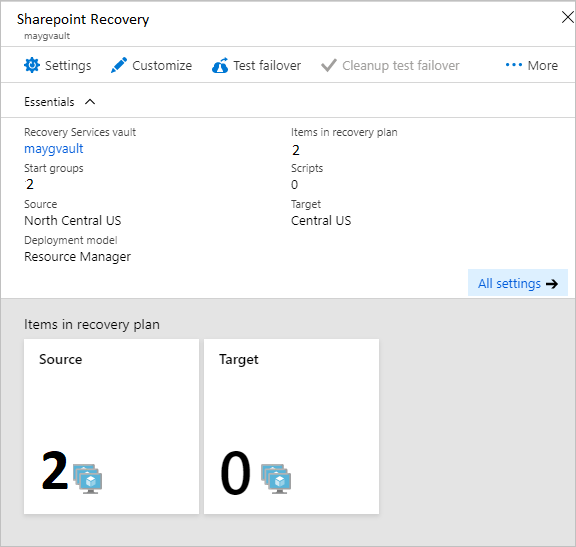
Task: Close the Sharepoint Recovery blade
Action: [568, 17]
